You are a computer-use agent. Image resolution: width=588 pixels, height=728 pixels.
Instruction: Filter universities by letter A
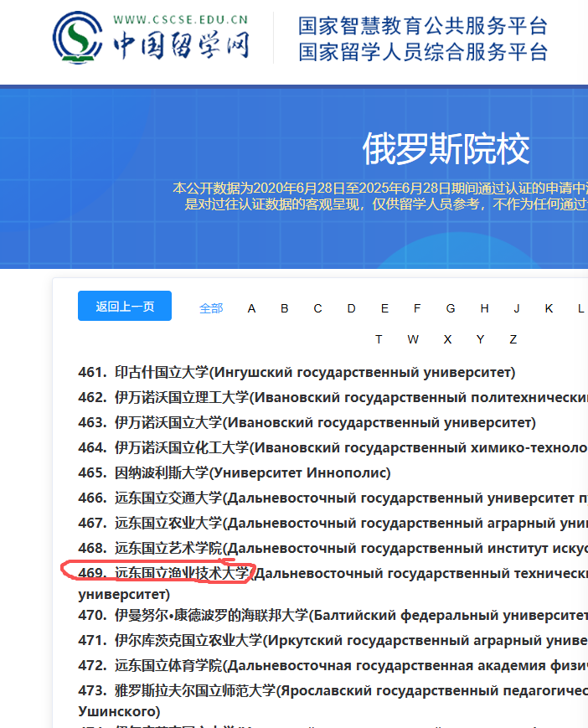coord(251,308)
